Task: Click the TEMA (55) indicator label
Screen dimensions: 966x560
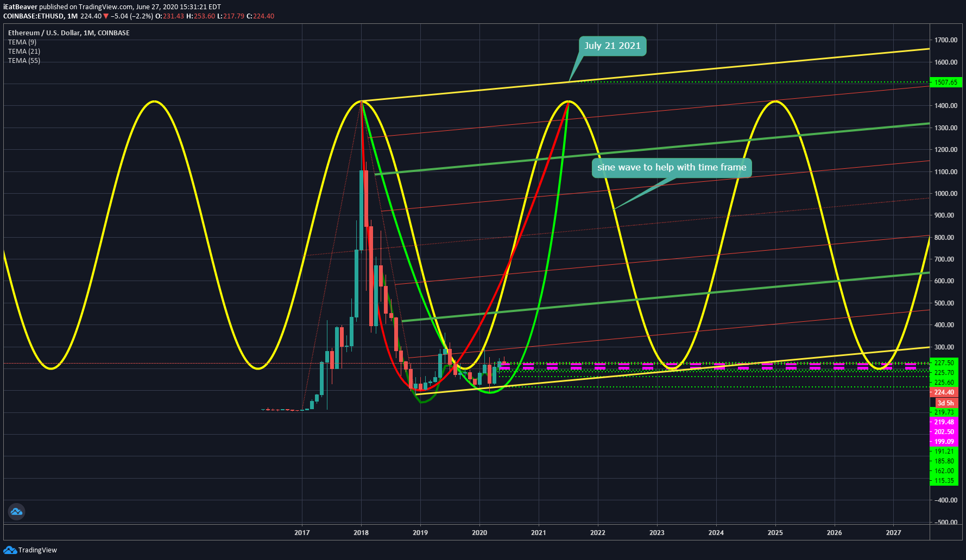Action: 24,60
